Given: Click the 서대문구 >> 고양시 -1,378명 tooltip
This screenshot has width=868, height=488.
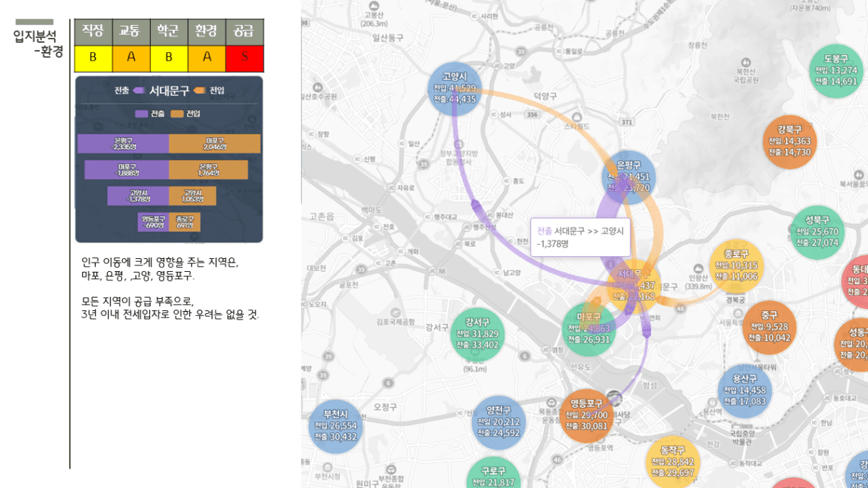Looking at the screenshot, I should click(580, 237).
